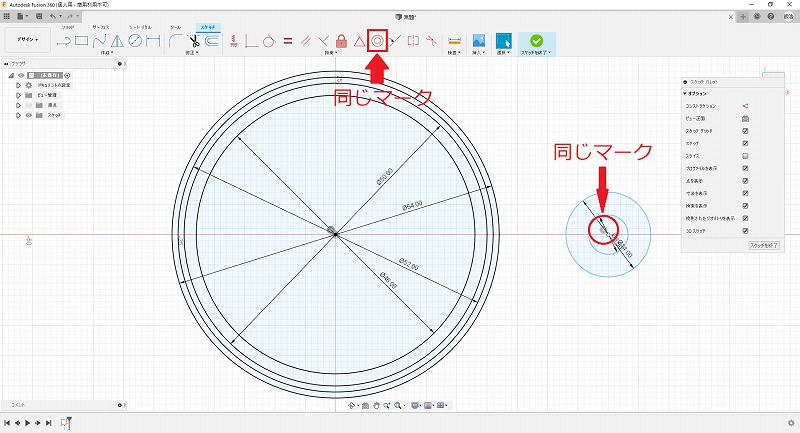Click the lock/fix constraint icon
The image size is (800, 433).
342,41
